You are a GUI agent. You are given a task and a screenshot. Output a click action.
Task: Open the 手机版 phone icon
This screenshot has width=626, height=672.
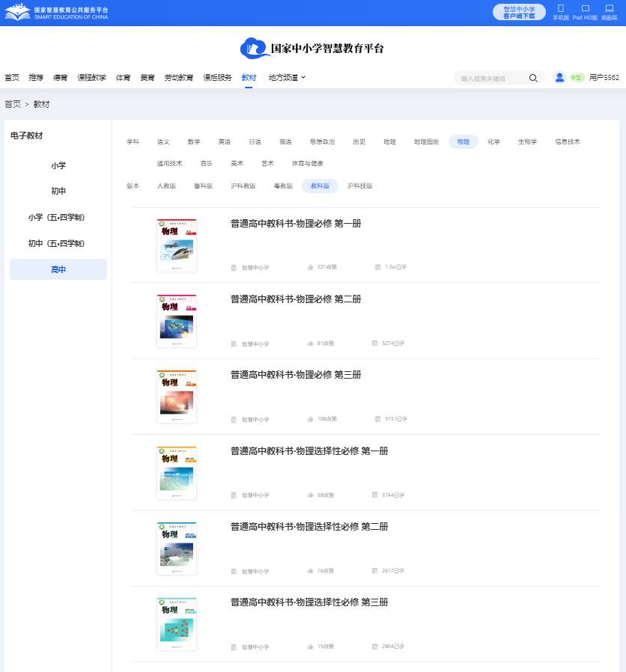click(561, 9)
